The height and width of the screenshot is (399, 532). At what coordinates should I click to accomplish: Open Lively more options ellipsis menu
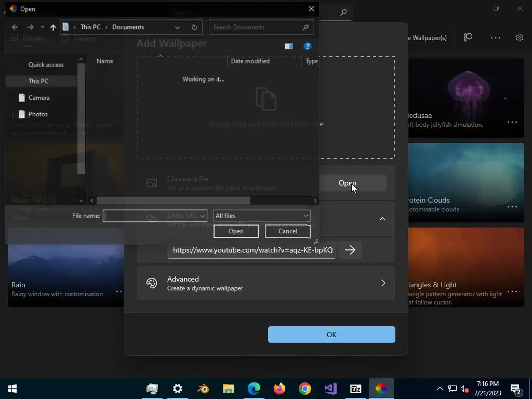(496, 37)
